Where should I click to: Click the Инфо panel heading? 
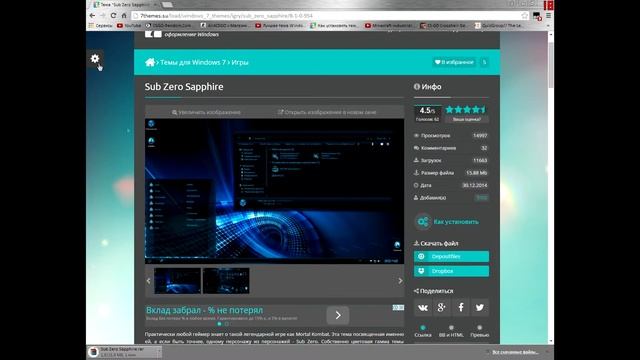pyautogui.click(x=427, y=87)
